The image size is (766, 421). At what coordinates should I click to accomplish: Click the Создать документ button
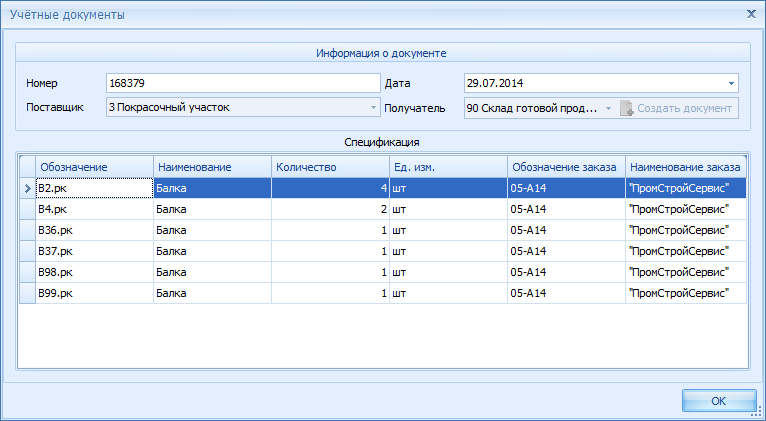[678, 108]
